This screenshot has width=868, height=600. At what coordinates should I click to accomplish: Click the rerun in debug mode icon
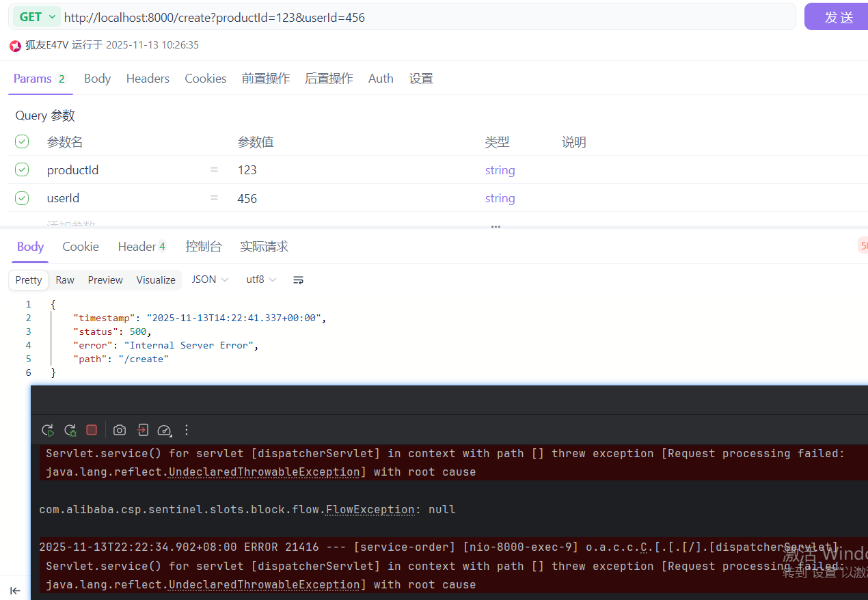70,430
